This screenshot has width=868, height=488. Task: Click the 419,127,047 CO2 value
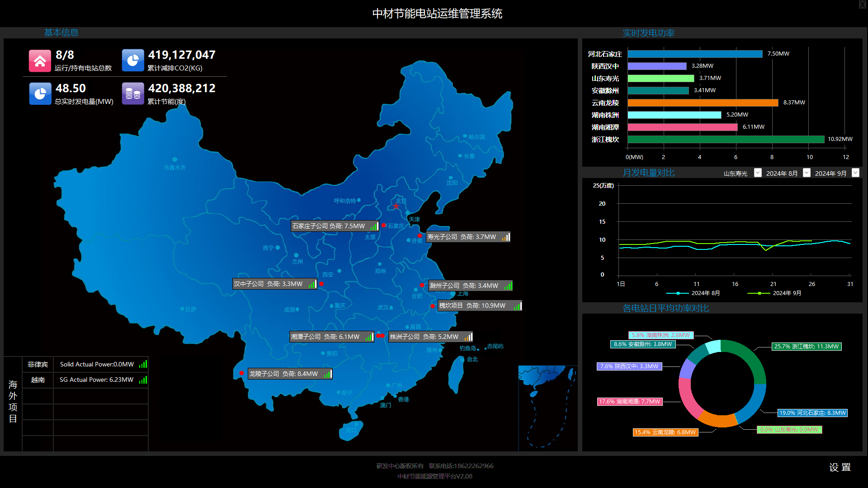click(182, 55)
